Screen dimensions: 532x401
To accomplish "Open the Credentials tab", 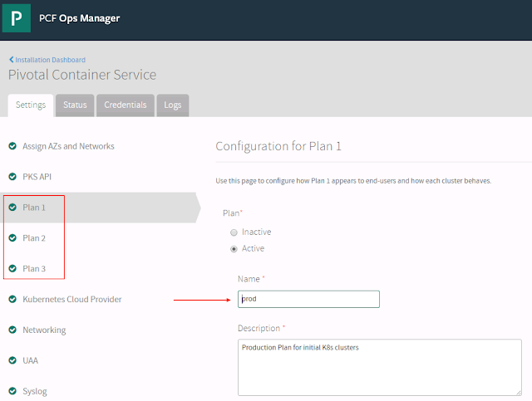I will (126, 105).
